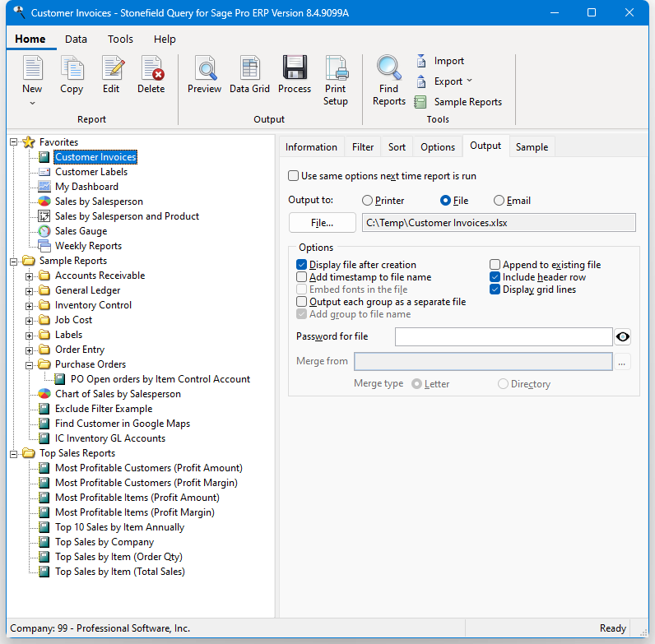The width and height of the screenshot is (655, 644).
Task: Enable Use same options next time checkbox
Action: (294, 176)
